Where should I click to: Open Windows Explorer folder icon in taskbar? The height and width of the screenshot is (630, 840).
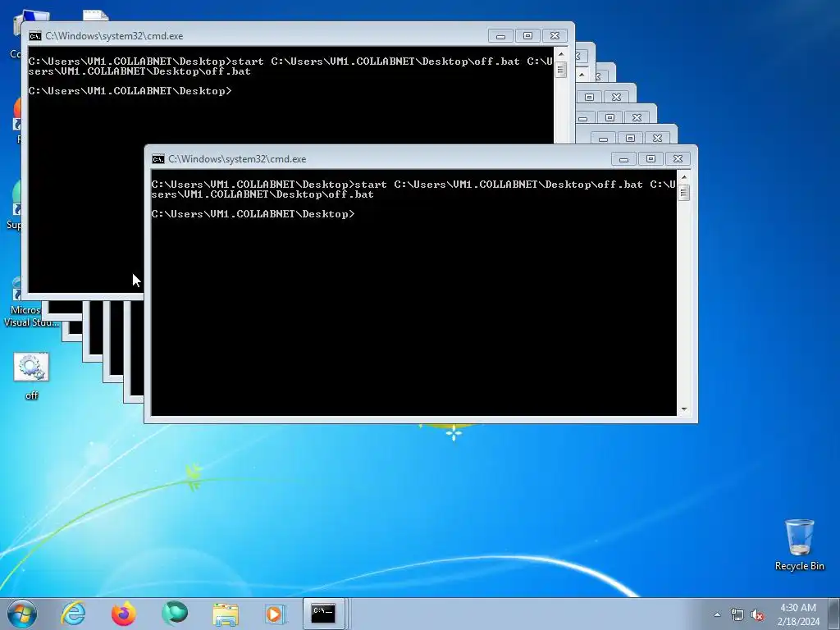point(226,614)
